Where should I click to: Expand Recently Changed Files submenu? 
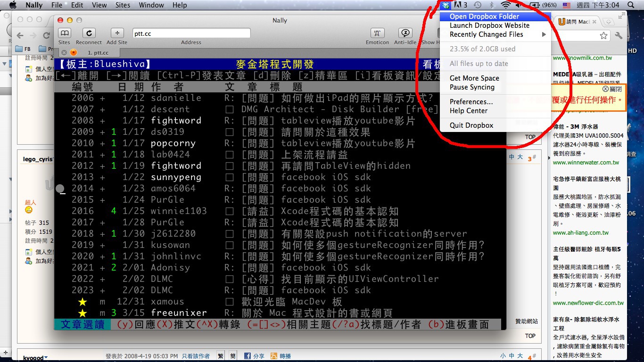(495, 34)
